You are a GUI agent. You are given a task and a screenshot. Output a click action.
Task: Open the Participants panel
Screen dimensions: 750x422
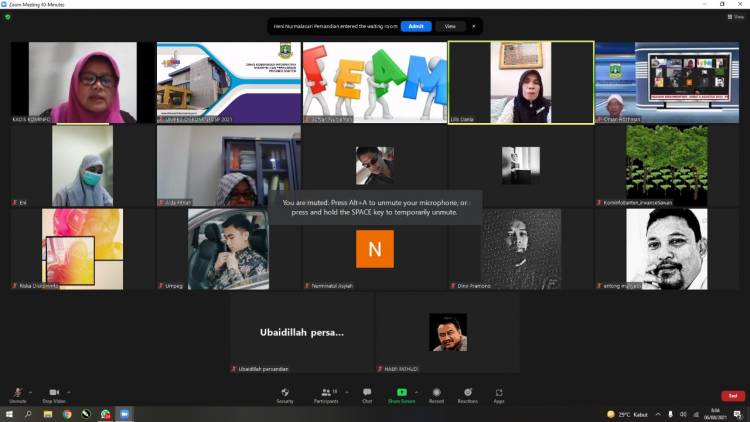pos(327,395)
